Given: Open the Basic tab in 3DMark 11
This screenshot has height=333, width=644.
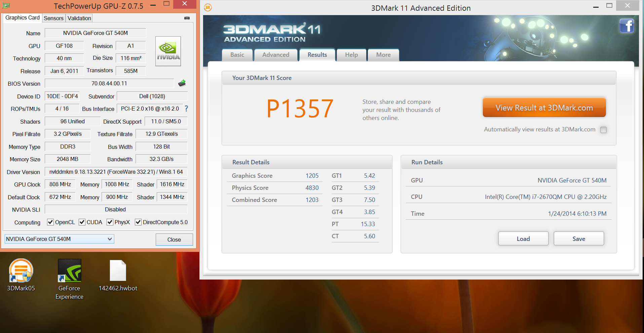Looking at the screenshot, I should pos(237,55).
